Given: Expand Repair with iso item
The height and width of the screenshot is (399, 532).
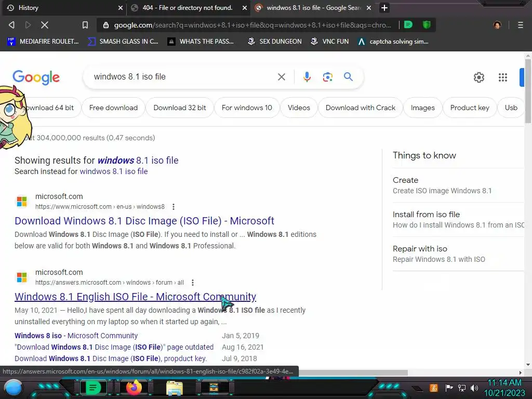Looking at the screenshot, I should pyautogui.click(x=458, y=254).
